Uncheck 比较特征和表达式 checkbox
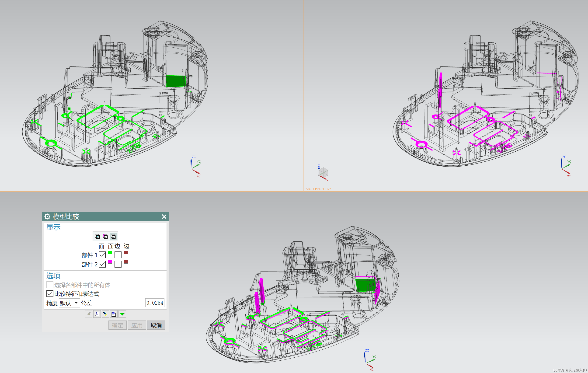The width and height of the screenshot is (588, 373). [50, 294]
